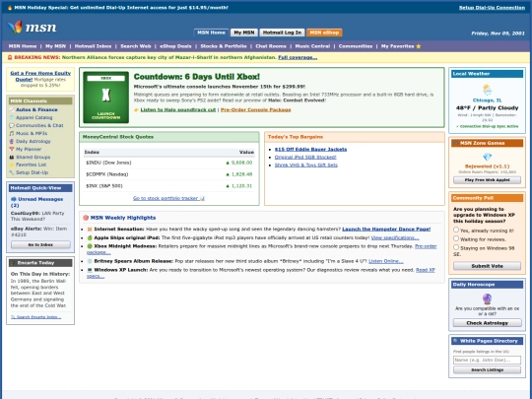The height and width of the screenshot is (399, 532).
Task: Open Full coverage breaking news link
Action: tap(298, 58)
